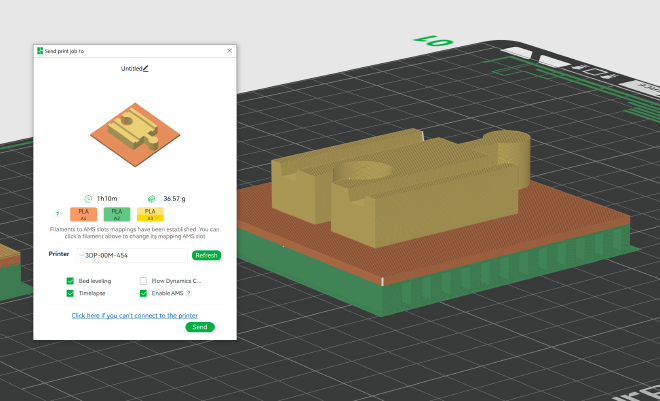Enable the Flow Dynamics Calibration checkbox
This screenshot has height=401, width=660.
pyautogui.click(x=143, y=282)
